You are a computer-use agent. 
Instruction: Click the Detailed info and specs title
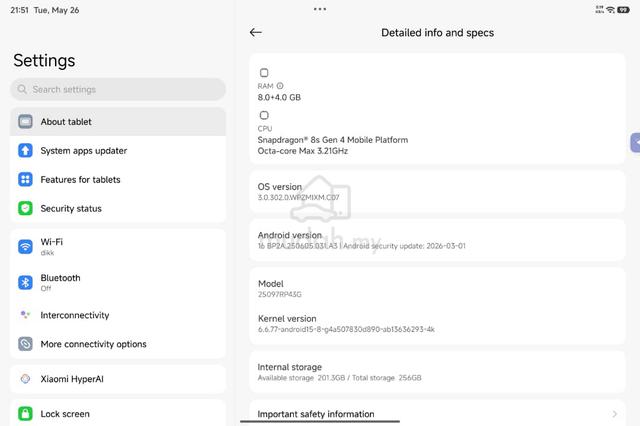point(437,33)
